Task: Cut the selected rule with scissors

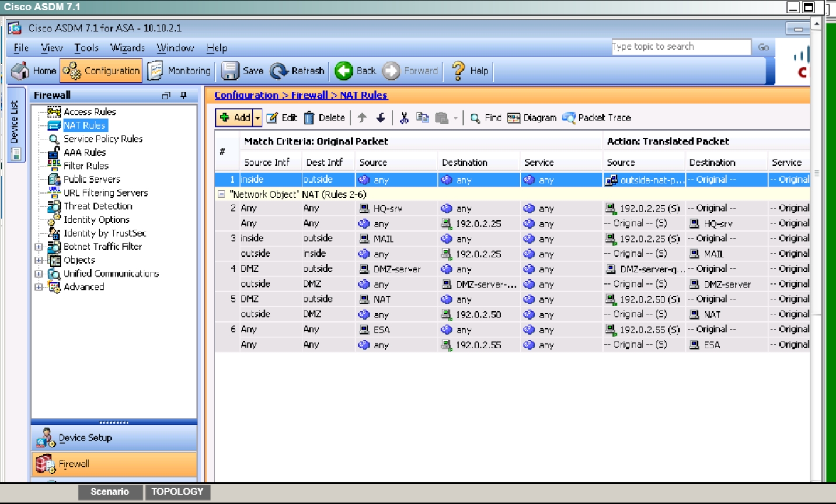Action: click(x=403, y=118)
